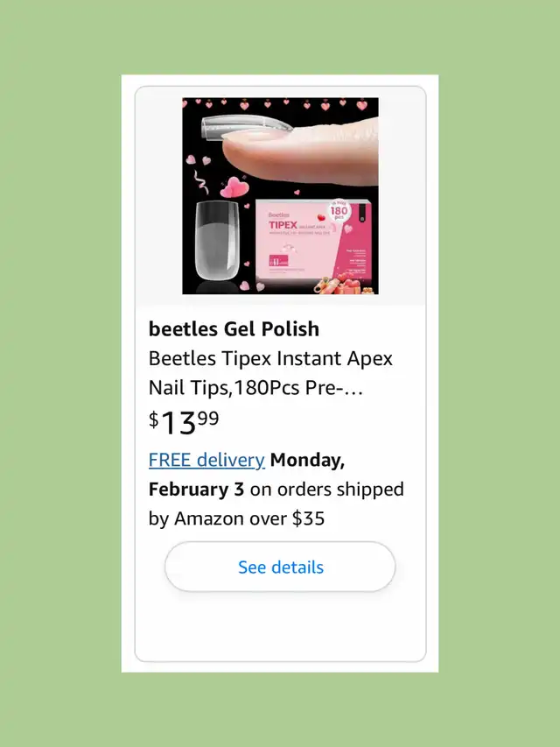This screenshot has width=560, height=747.
Task: Select the beetles Gel Polish brand name
Action: [x=234, y=328]
